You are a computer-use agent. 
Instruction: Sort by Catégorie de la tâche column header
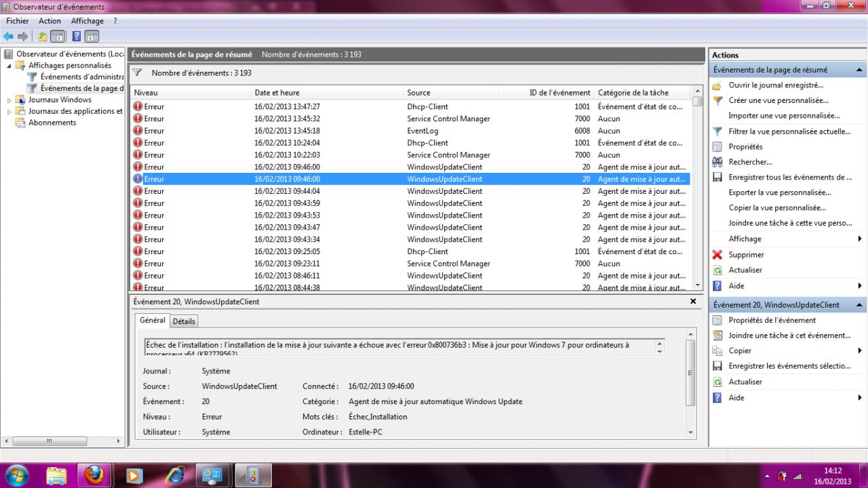[x=643, y=93]
